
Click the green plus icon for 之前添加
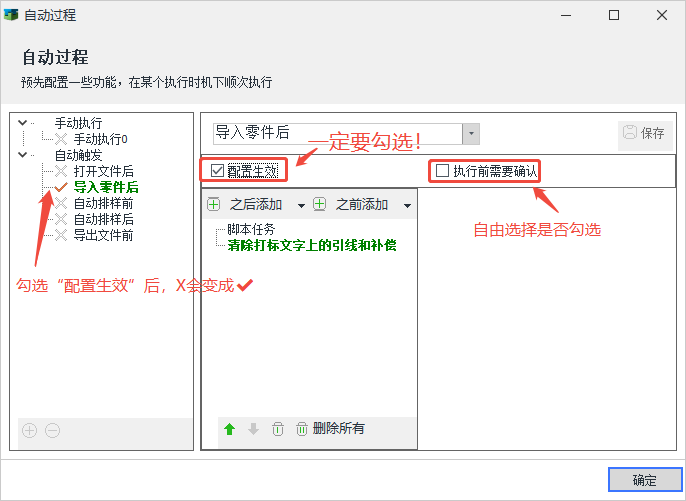tap(319, 204)
